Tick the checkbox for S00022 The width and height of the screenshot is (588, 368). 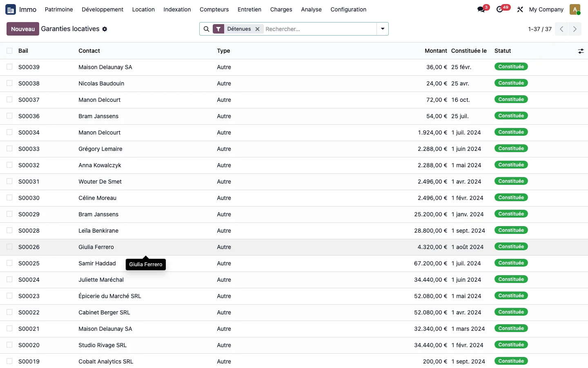click(9, 312)
